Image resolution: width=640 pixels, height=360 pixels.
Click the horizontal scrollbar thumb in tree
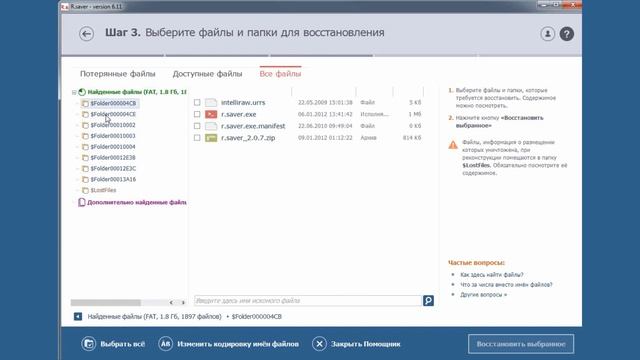coord(105,302)
